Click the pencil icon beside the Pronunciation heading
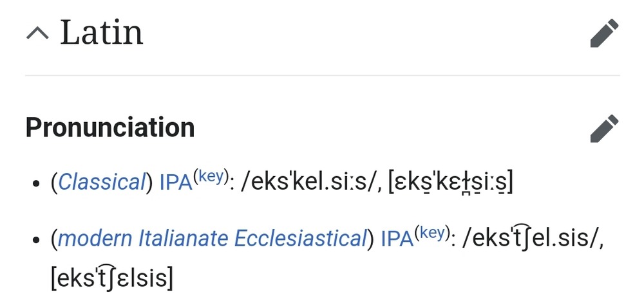 pos(603,129)
